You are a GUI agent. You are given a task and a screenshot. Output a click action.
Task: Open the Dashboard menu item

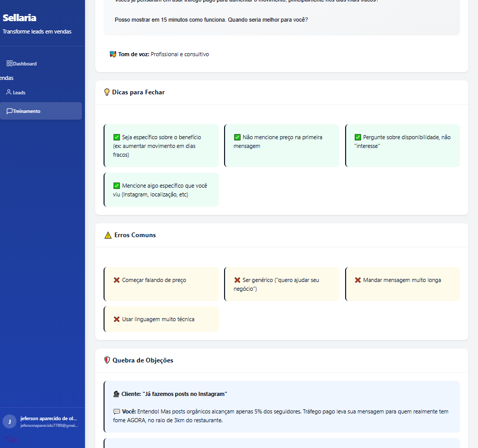[25, 64]
